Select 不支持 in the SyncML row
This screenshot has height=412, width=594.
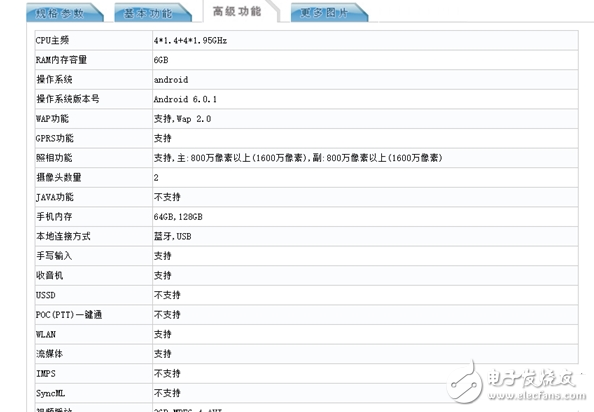point(167,393)
